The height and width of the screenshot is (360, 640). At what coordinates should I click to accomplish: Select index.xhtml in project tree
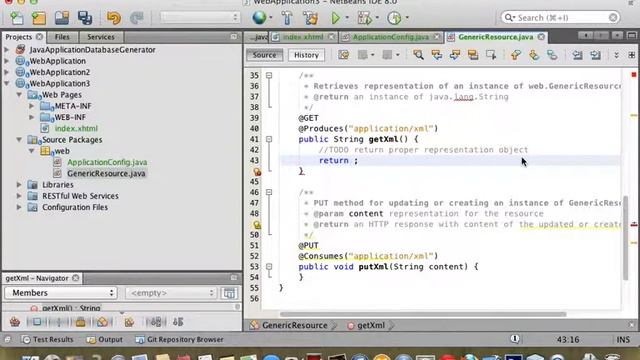point(76,129)
